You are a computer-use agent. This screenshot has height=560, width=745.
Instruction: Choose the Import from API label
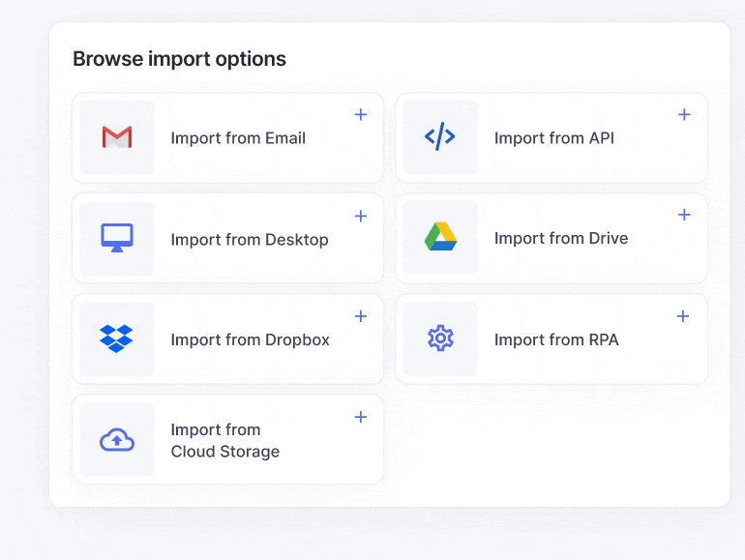(x=554, y=138)
